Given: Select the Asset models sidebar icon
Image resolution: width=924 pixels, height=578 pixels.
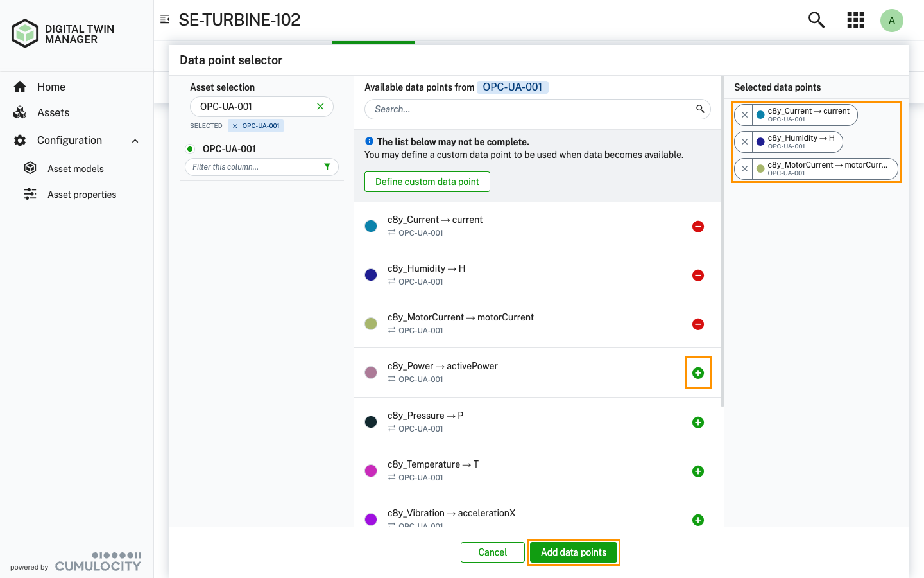Looking at the screenshot, I should (30, 168).
